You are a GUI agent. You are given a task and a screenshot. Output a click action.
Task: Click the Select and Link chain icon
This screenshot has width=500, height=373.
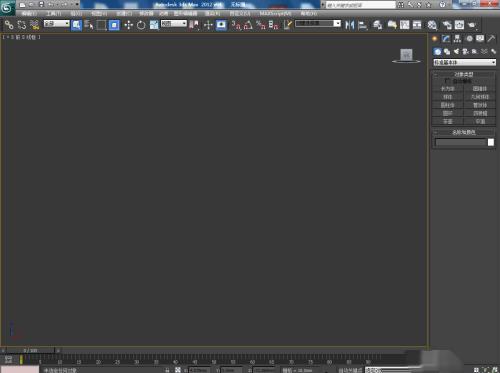[9, 25]
